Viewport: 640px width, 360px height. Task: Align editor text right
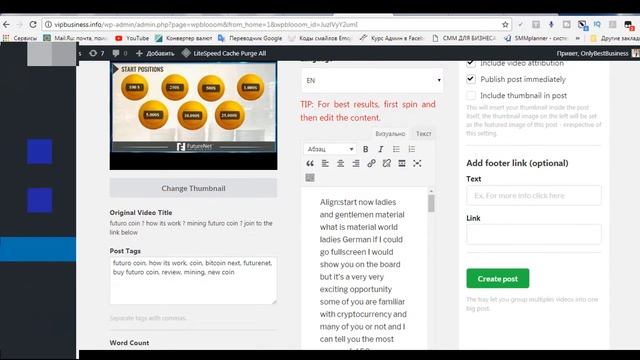[356, 164]
